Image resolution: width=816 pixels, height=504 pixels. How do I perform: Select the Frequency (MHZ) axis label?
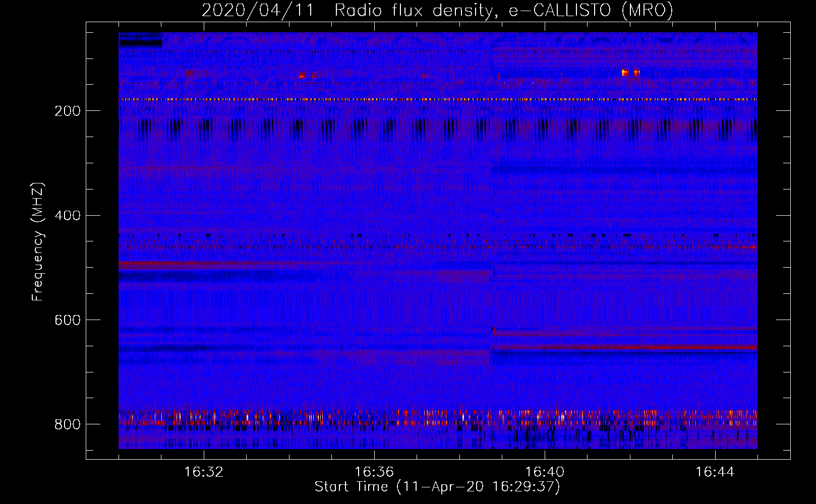pos(38,241)
